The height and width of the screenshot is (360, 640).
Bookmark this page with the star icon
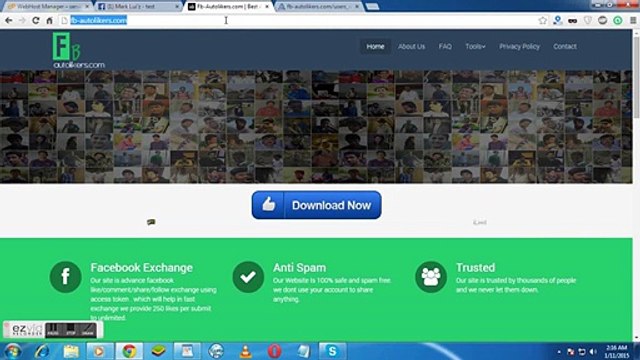click(x=542, y=20)
